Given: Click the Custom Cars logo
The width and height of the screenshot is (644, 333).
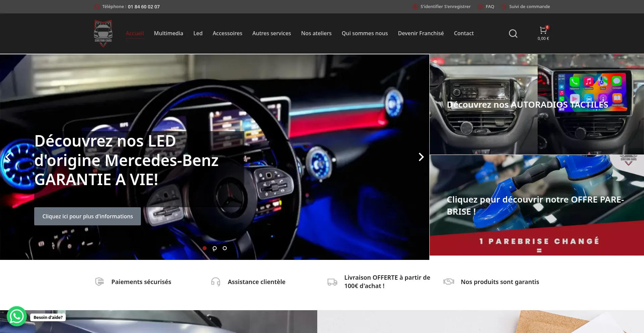Looking at the screenshot, I should coord(103,34).
